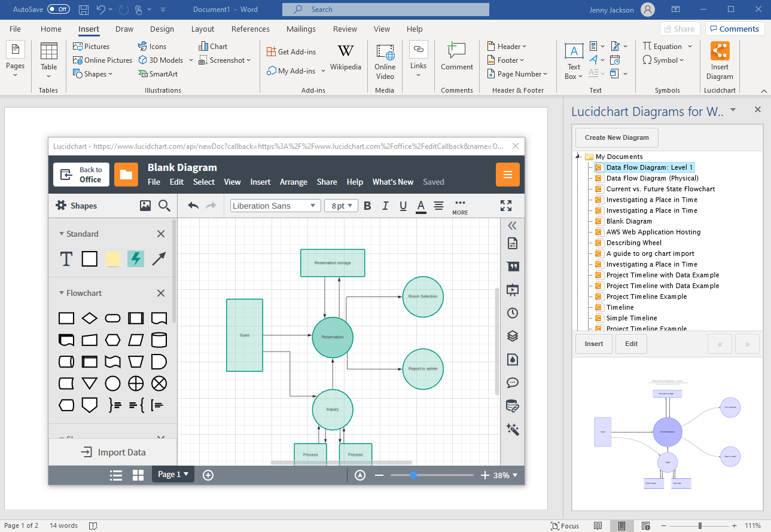Open the Layers panel icon
The height and width of the screenshot is (532, 771).
(x=512, y=335)
